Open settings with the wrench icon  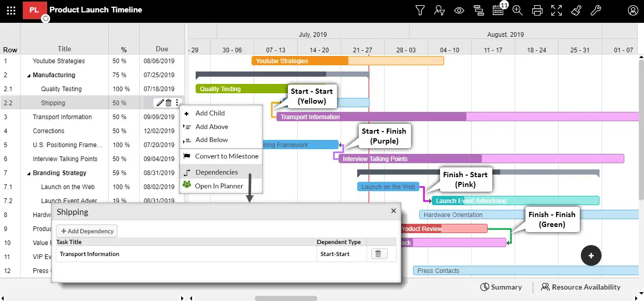596,10
